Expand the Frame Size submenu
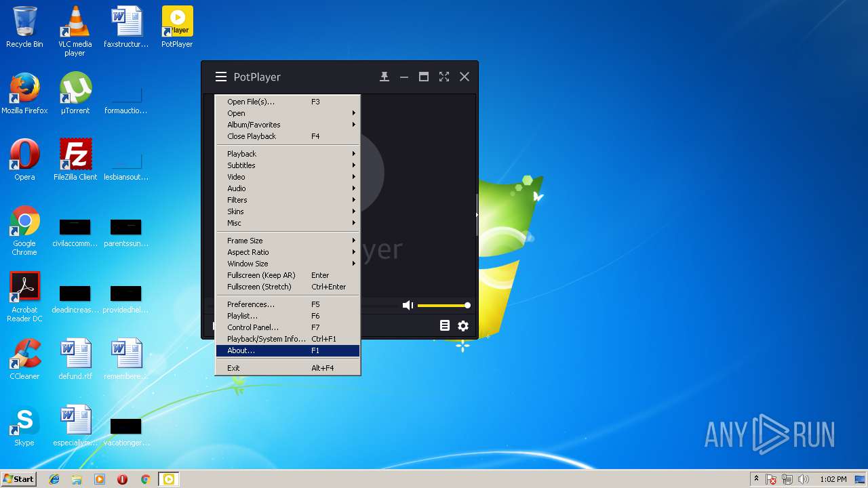Viewport: 868px width, 488px height. pos(288,241)
